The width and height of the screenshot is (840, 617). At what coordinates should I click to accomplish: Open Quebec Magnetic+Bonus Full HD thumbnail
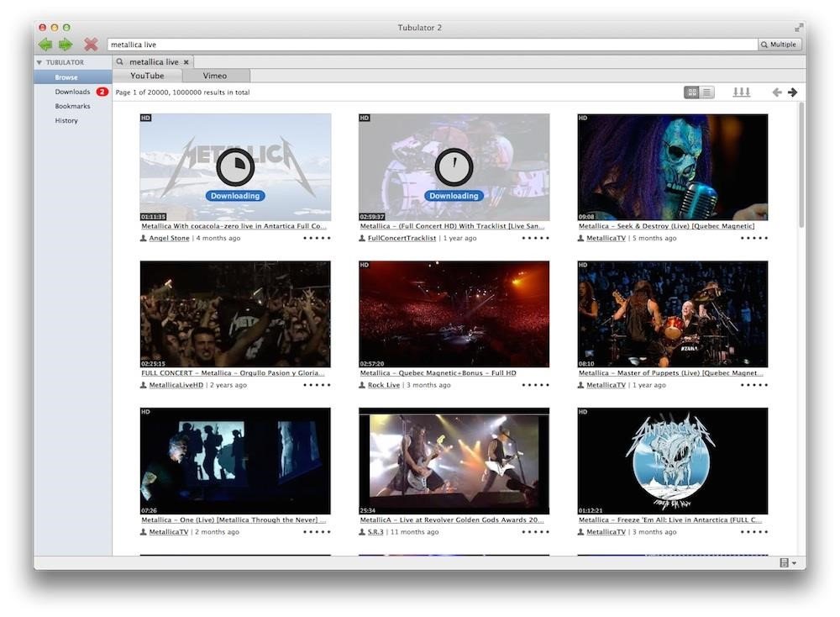[x=454, y=314]
